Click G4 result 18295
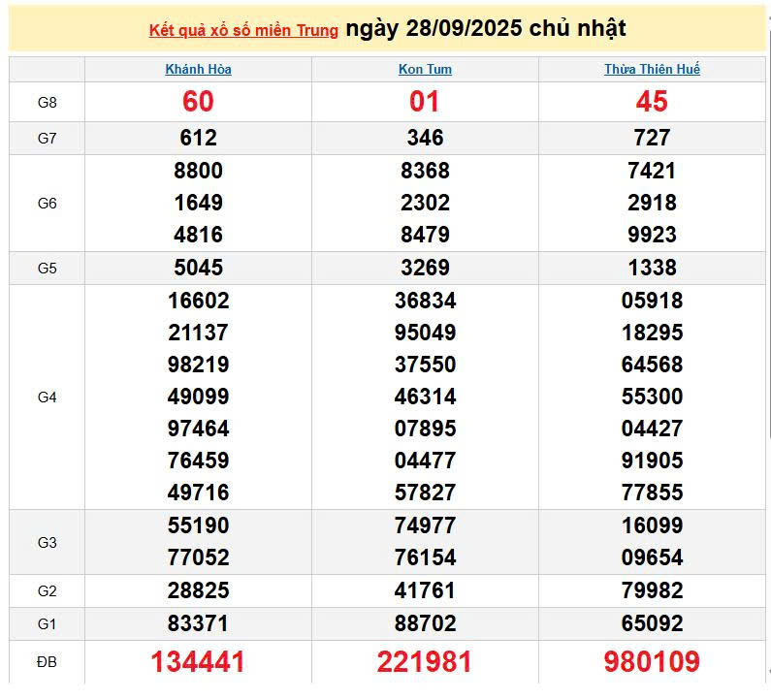771x700 pixels. tap(652, 333)
